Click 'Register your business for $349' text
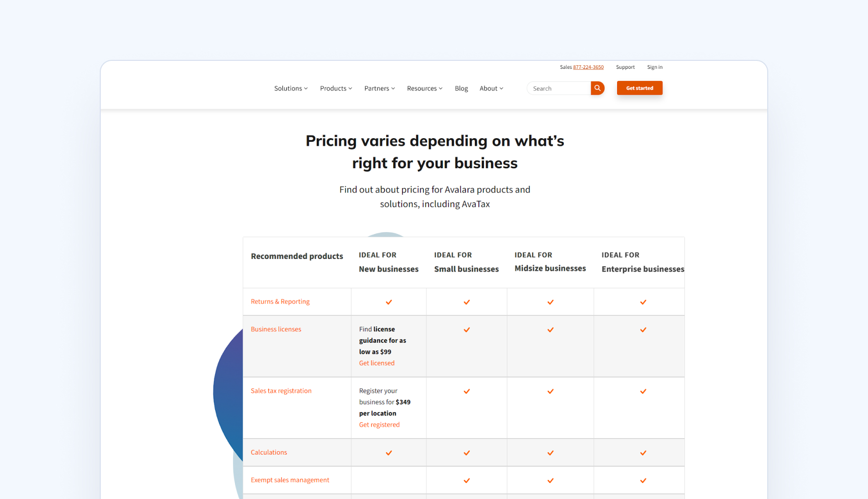Viewport: 868px width, 499px height. click(x=385, y=396)
